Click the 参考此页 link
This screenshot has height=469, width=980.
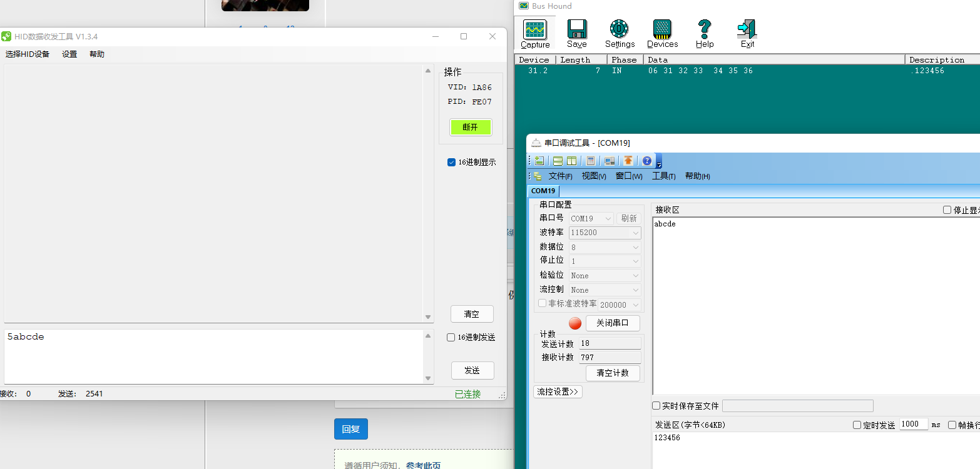423,465
